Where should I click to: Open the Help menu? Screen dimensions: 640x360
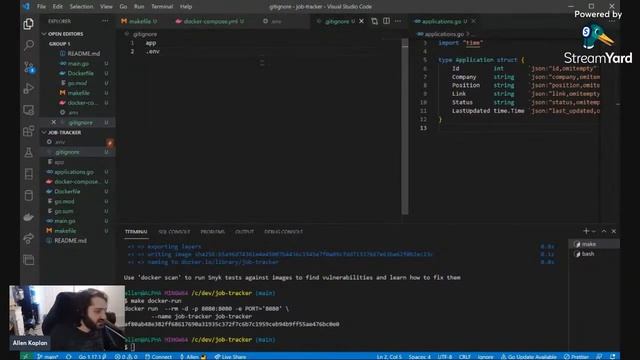[x=186, y=7]
